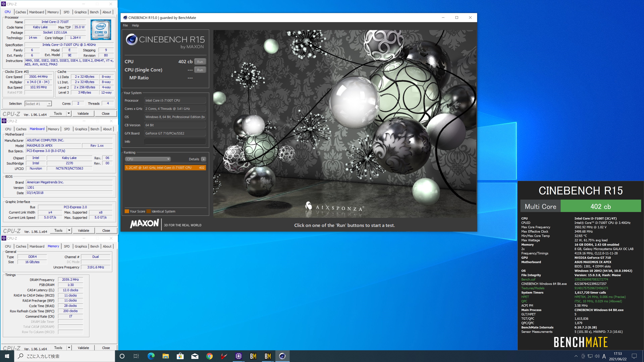Image resolution: width=644 pixels, height=362 pixels.
Task: Switch to CPU-Z via its taskbar icon
Action: coord(238,356)
